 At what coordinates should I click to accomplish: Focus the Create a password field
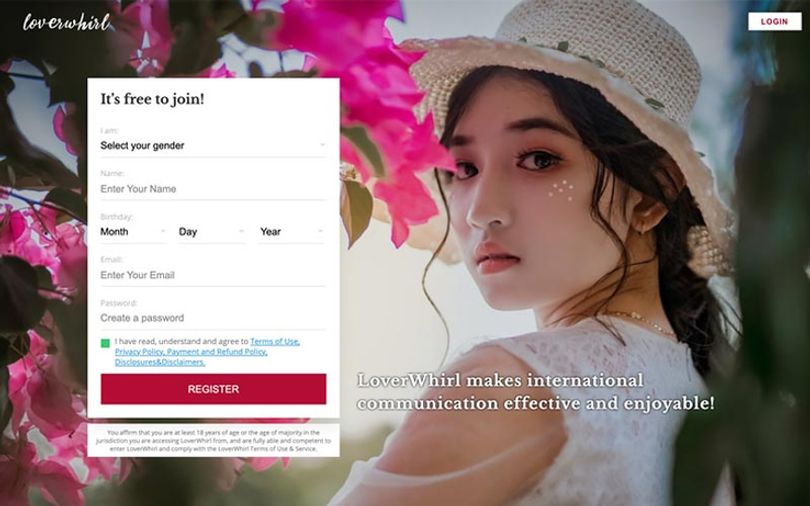pos(213,318)
